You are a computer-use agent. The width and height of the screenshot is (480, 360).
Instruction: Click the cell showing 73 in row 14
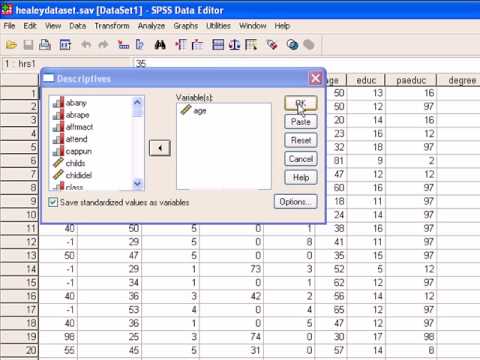(x=231, y=269)
